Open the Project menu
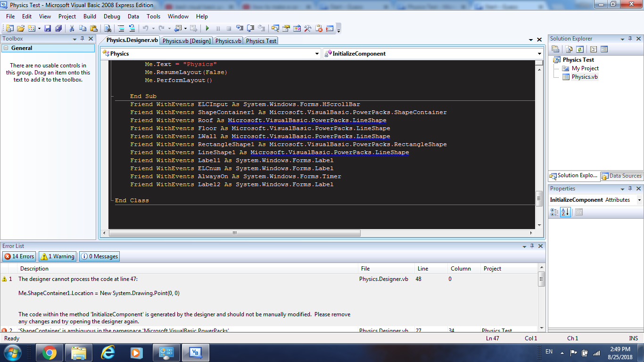Viewport: 644px width, 362px height. [67, 16]
